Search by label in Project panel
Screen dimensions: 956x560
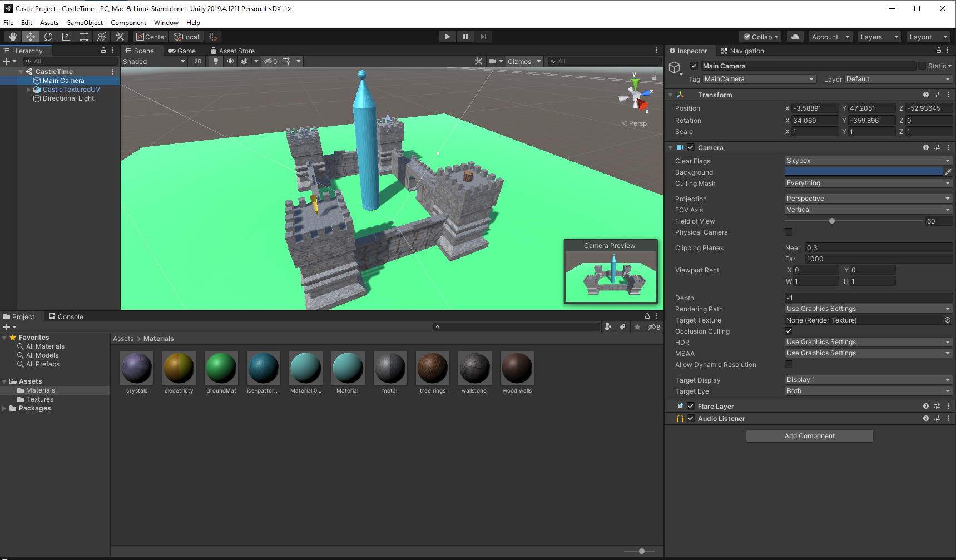pyautogui.click(x=623, y=327)
